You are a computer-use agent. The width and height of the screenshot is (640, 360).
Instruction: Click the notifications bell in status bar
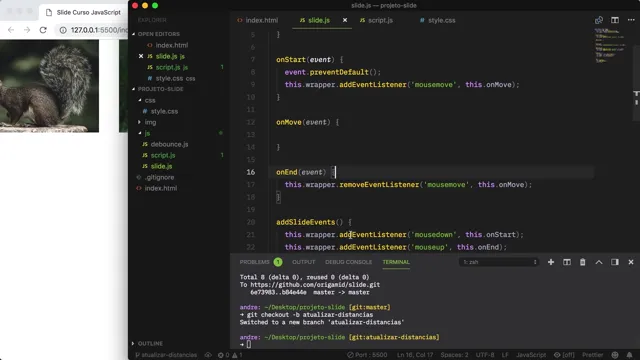click(x=629, y=355)
